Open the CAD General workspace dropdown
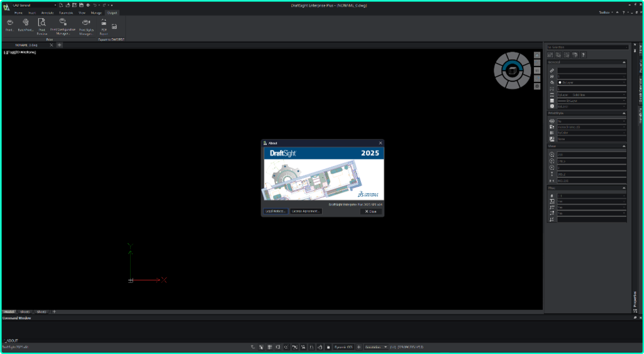The width and height of the screenshot is (644, 354). point(35,5)
